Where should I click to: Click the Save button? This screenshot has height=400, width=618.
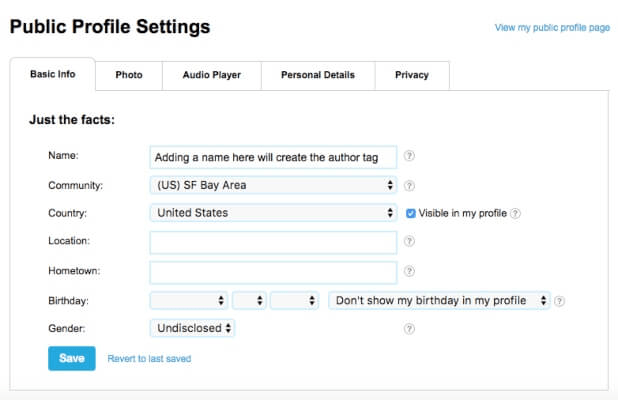click(x=72, y=358)
